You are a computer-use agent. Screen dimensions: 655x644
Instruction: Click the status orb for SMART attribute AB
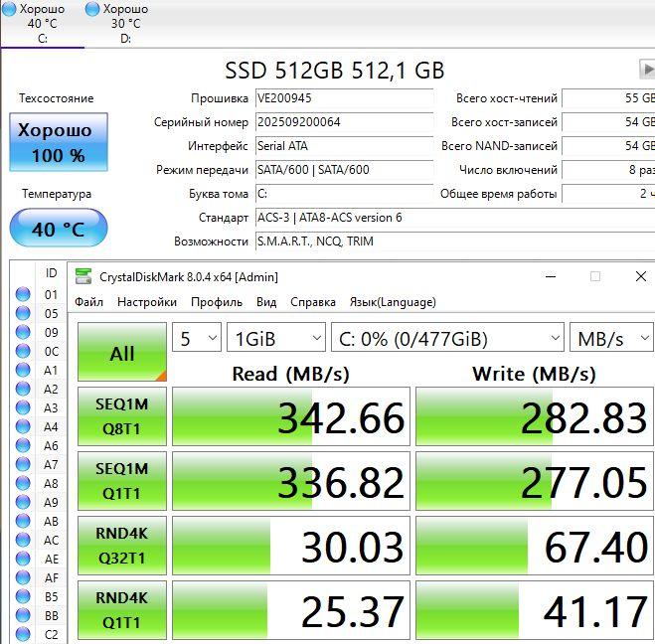[22, 521]
